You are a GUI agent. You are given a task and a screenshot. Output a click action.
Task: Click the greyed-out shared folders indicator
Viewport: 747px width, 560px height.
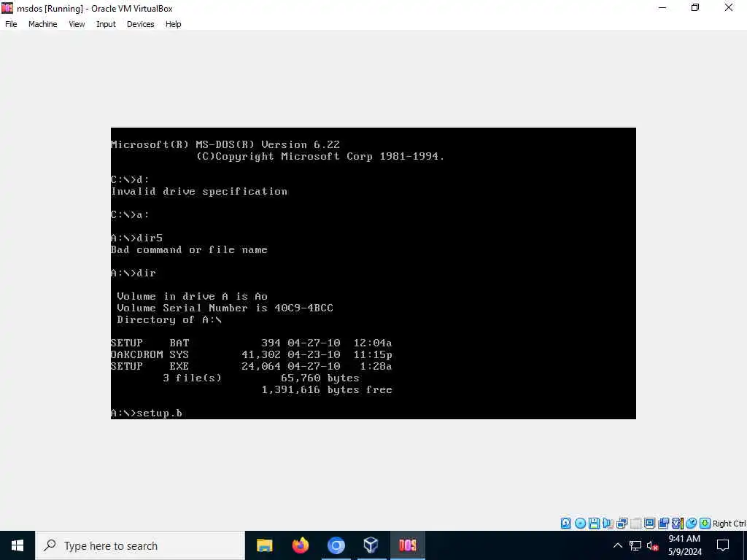tap(636, 524)
